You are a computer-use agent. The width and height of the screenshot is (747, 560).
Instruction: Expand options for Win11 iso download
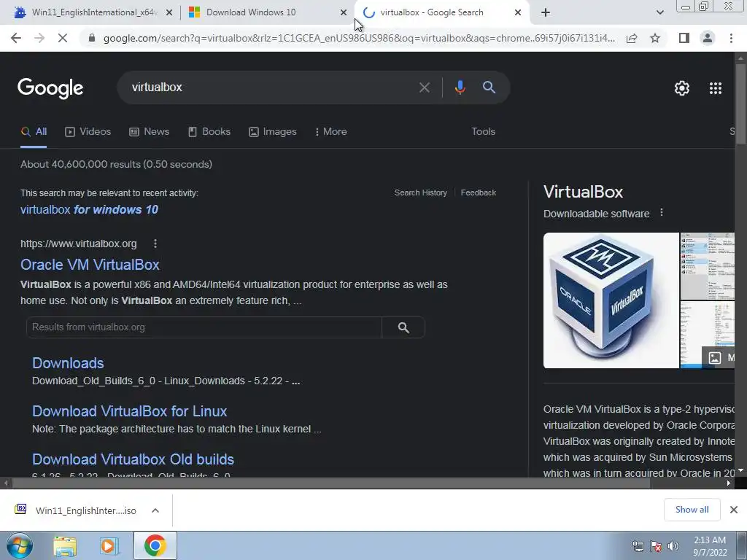[155, 510]
